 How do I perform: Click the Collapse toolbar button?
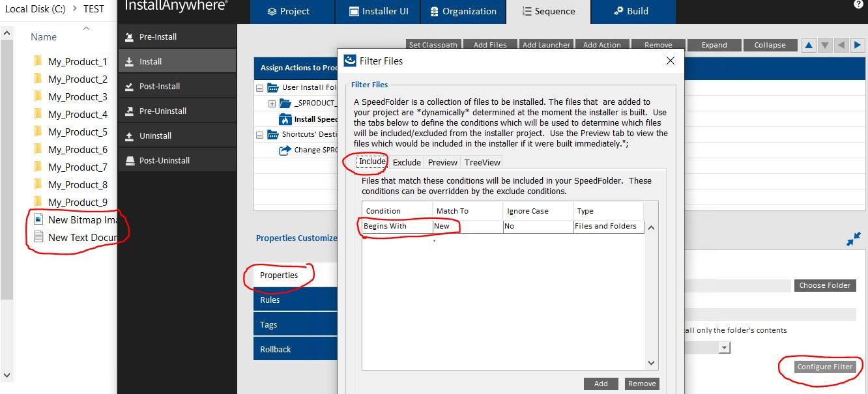pyautogui.click(x=770, y=45)
